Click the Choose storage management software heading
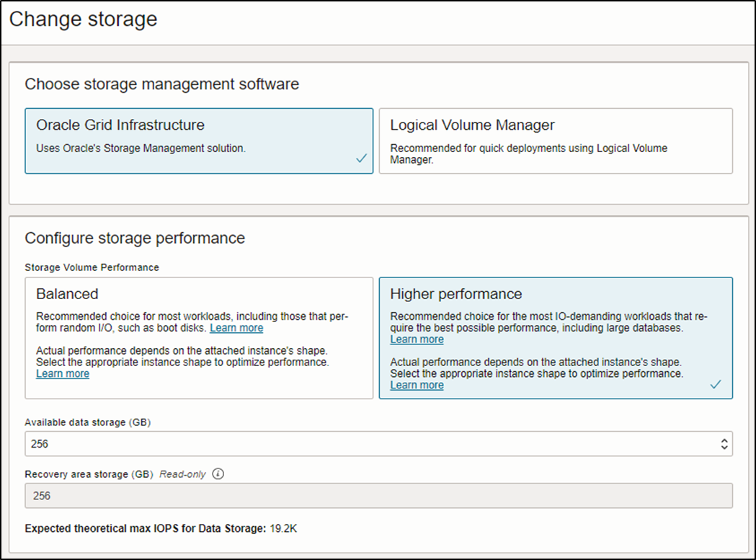The height and width of the screenshot is (560, 756). point(161,84)
